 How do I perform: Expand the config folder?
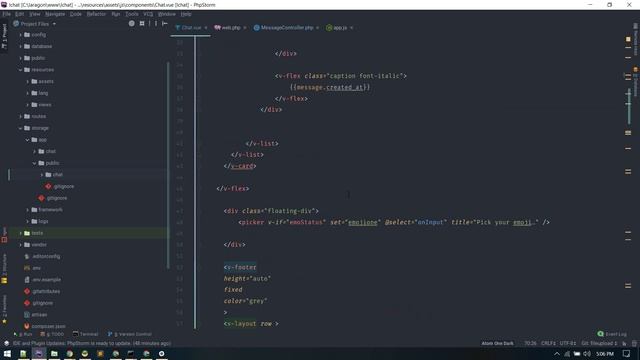[x=20, y=35]
